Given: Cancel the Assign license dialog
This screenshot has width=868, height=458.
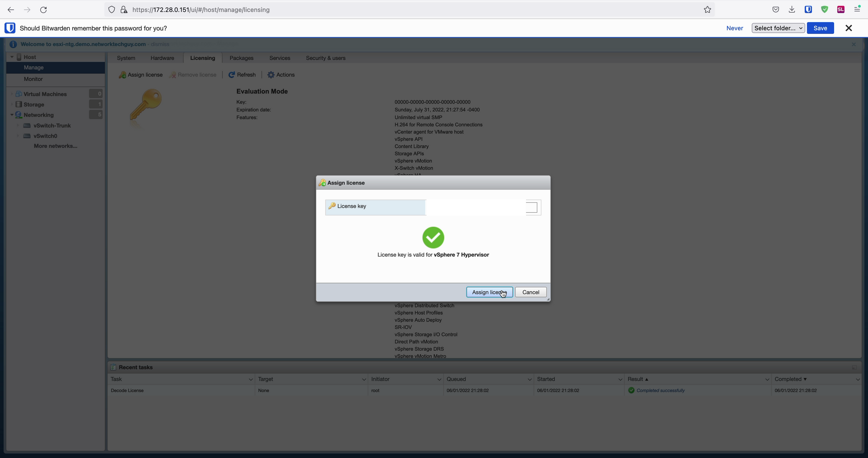Looking at the screenshot, I should click(531, 292).
